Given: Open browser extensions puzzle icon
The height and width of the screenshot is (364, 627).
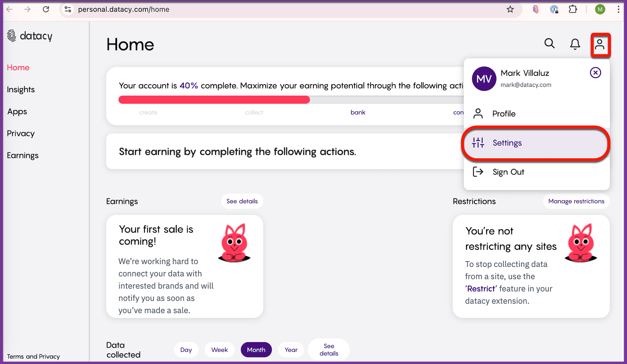Looking at the screenshot, I should [x=573, y=10].
